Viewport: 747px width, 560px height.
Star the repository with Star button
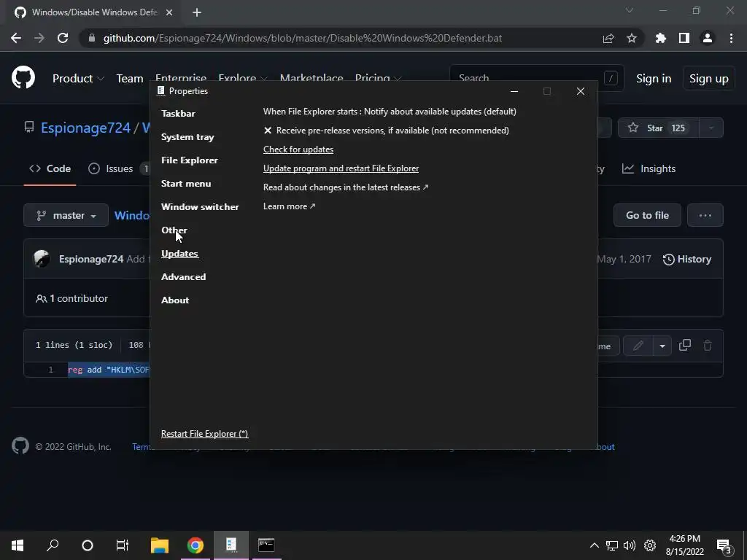[659, 128]
